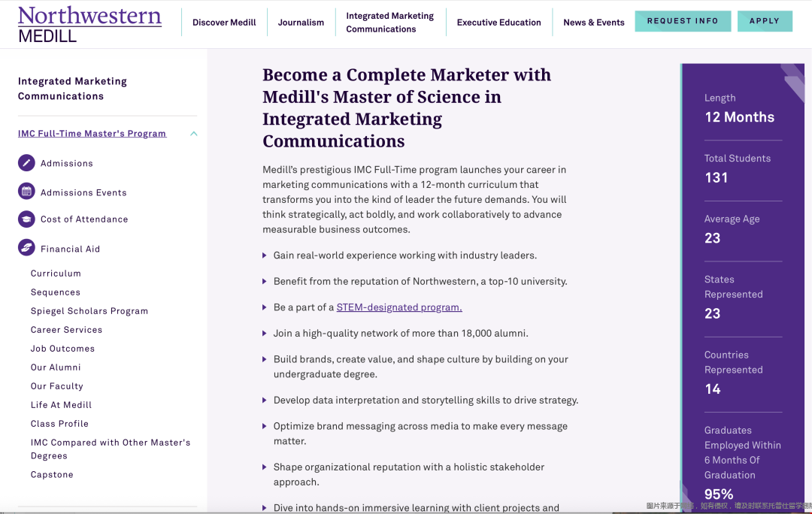Expand the STEM-designated program bullet arrow

(265, 307)
